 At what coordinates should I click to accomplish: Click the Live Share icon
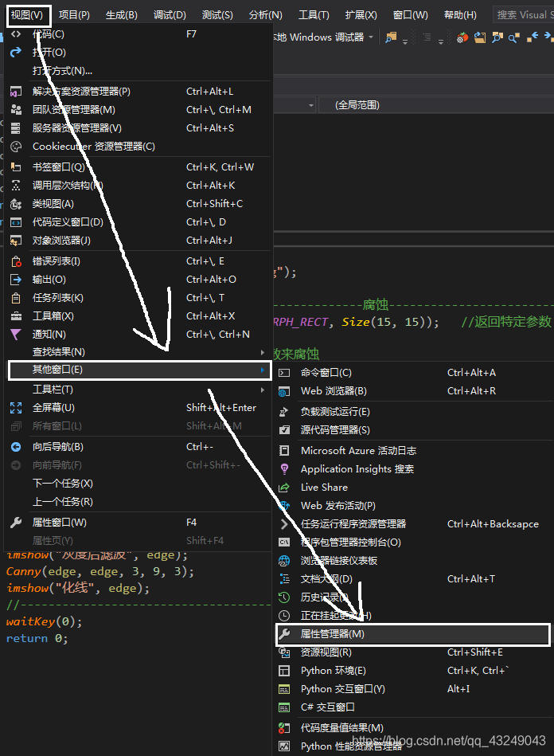tap(284, 487)
